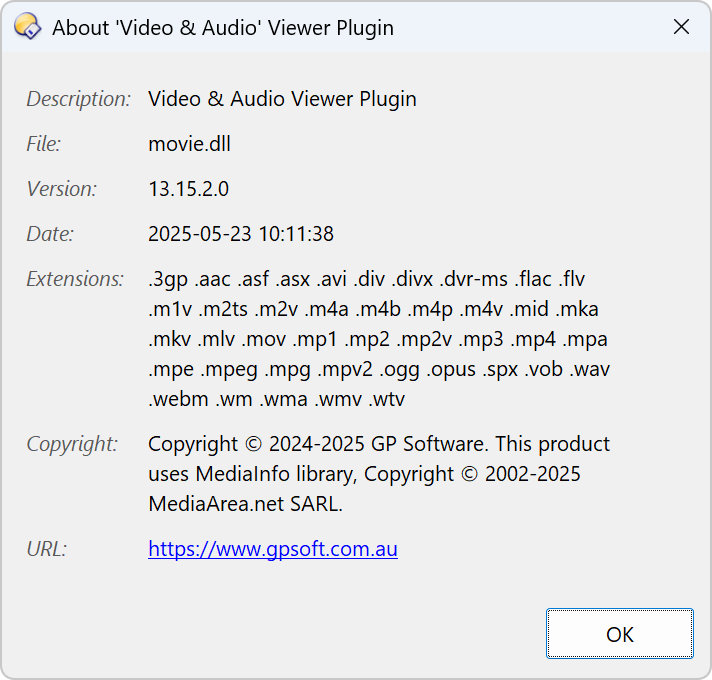Image resolution: width=712 pixels, height=680 pixels.
Task: Click the Copyright label
Action: click(72, 444)
